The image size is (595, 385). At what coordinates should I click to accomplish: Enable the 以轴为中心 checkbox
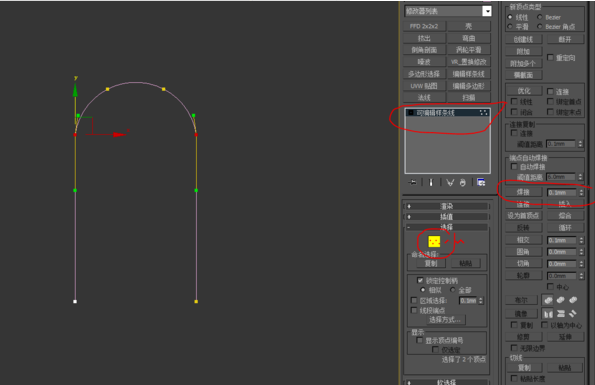click(545, 325)
